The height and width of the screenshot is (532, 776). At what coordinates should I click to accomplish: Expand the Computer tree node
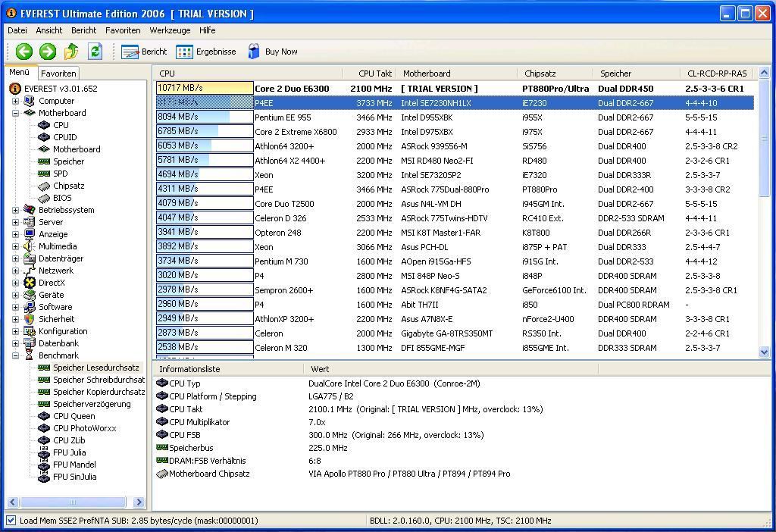point(15,101)
